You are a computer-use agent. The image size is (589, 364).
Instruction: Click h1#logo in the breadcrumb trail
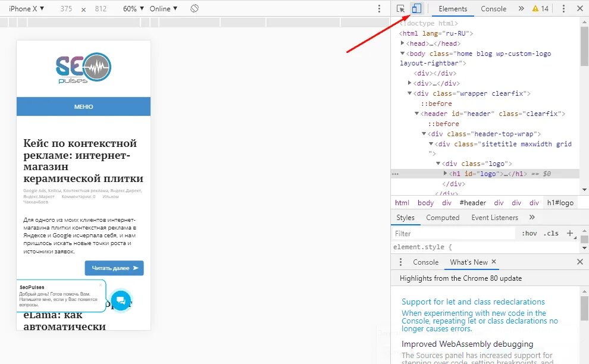point(560,203)
